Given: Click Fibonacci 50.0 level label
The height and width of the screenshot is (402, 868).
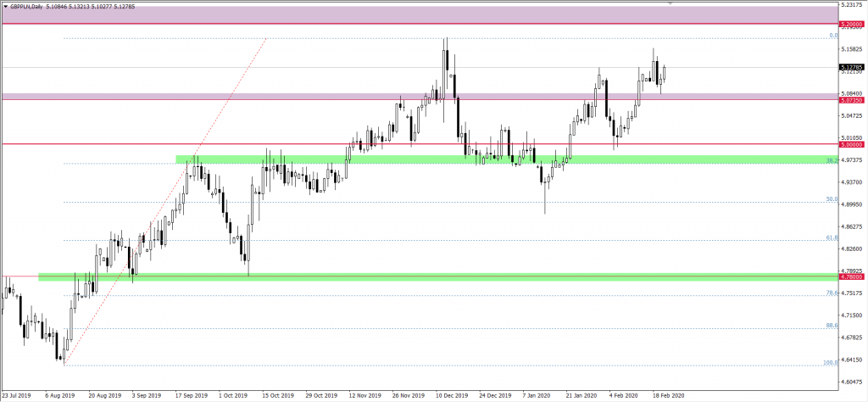Looking at the screenshot, I should [x=832, y=198].
